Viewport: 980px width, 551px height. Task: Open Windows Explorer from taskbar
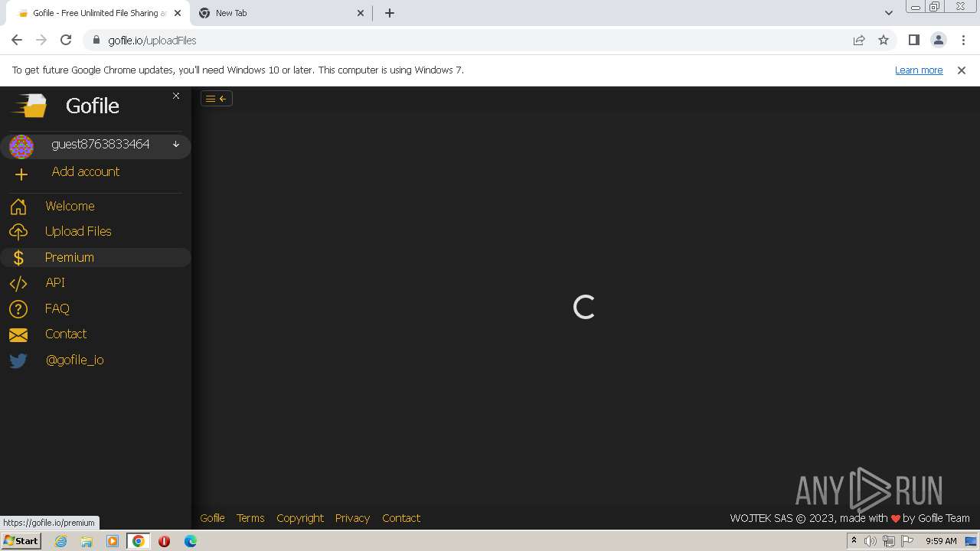pyautogui.click(x=87, y=541)
